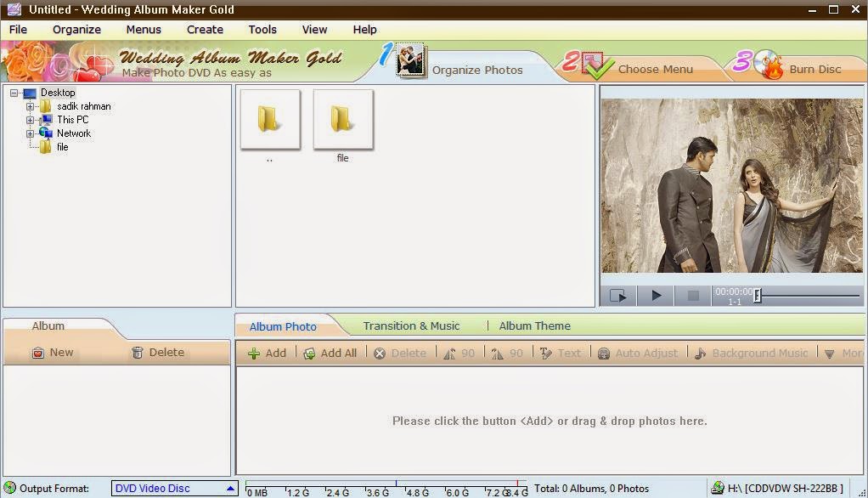868x498 pixels.
Task: Click the preview-mode icon left of play
Action: coord(617,295)
